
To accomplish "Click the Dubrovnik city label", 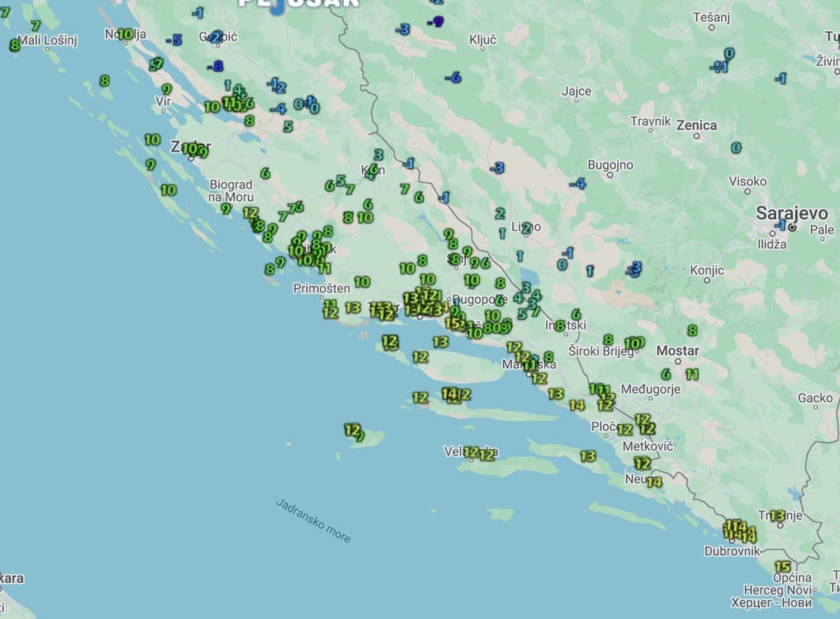I will point(731,551).
